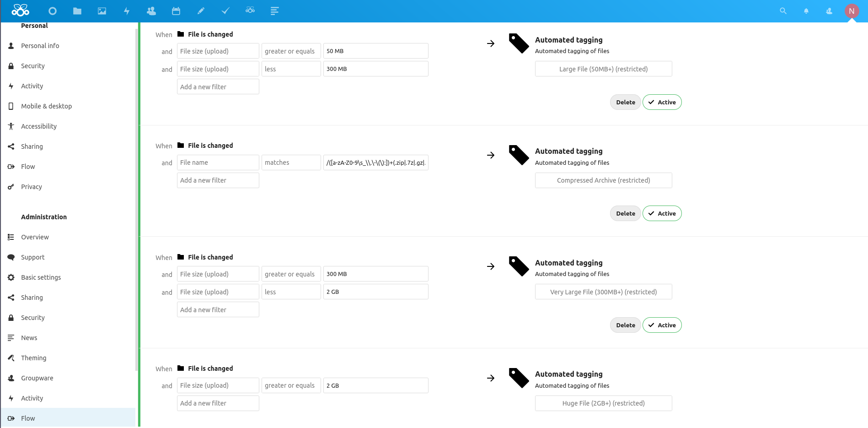
Task: Open the unified search
Action: (x=783, y=11)
